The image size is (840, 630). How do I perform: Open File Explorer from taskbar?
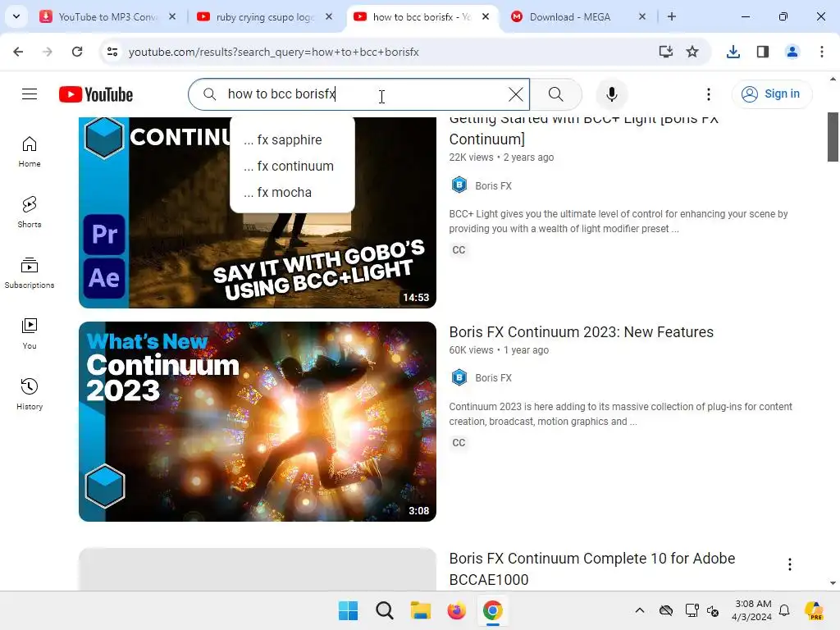tap(421, 610)
